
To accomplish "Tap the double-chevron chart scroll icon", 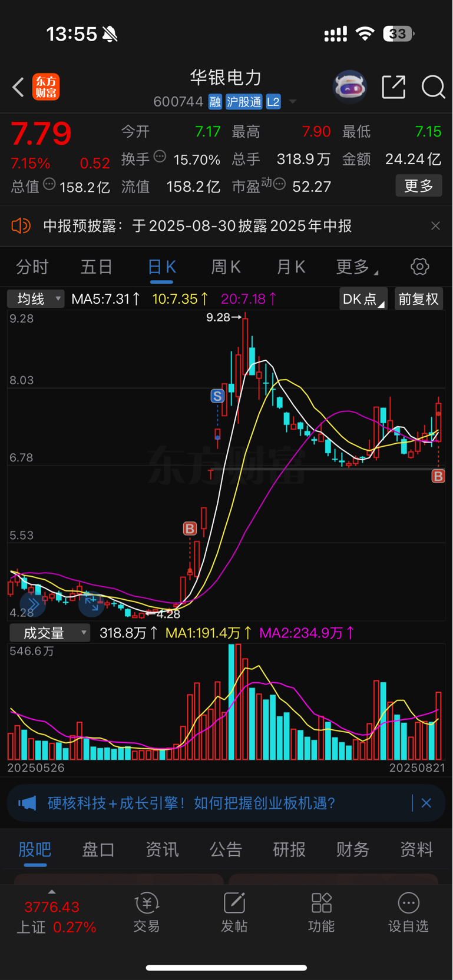I will pyautogui.click(x=33, y=604).
